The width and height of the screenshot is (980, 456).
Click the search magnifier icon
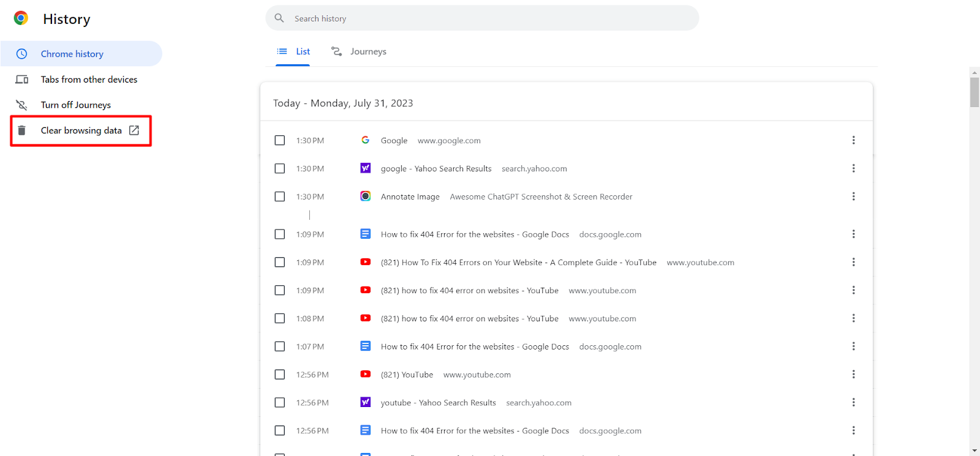[x=279, y=18]
